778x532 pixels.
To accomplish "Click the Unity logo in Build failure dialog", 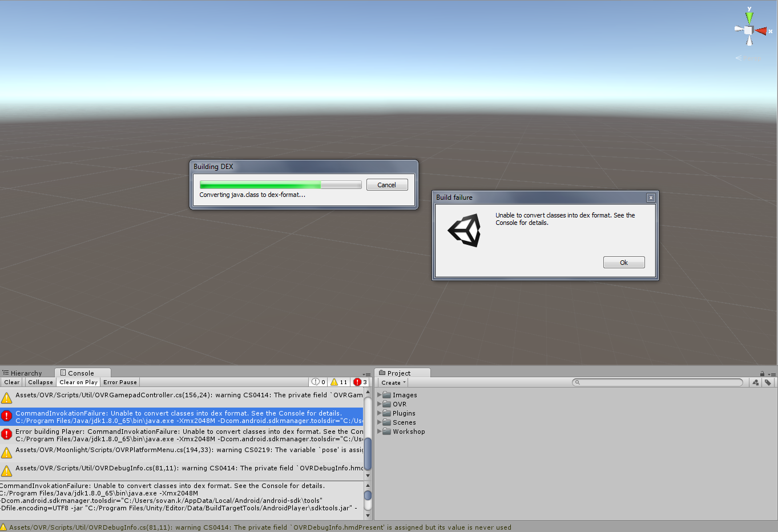I will tap(465, 231).
